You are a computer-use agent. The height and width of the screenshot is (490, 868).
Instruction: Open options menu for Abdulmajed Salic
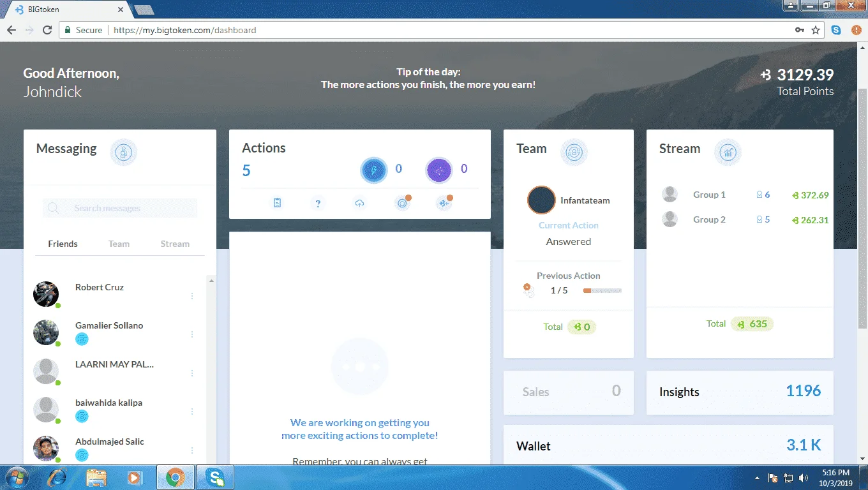coord(192,450)
